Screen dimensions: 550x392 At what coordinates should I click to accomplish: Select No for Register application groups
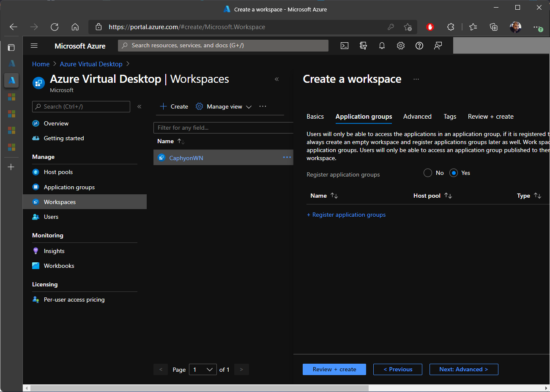[428, 173]
